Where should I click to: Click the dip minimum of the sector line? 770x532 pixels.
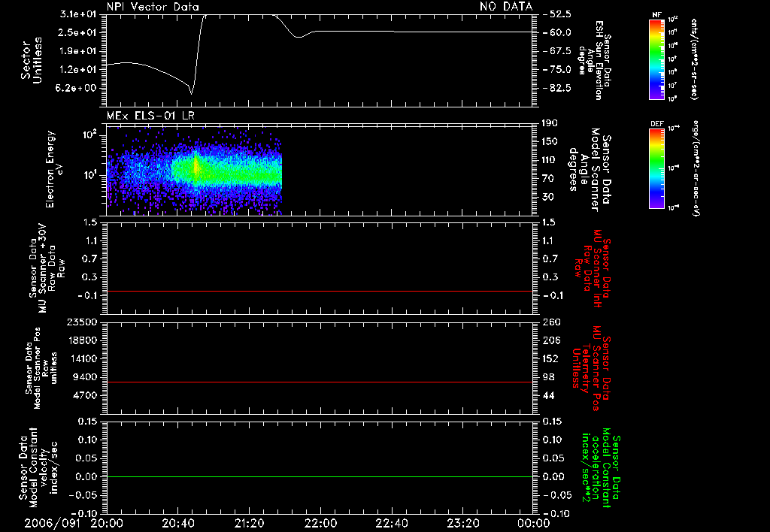(192, 92)
